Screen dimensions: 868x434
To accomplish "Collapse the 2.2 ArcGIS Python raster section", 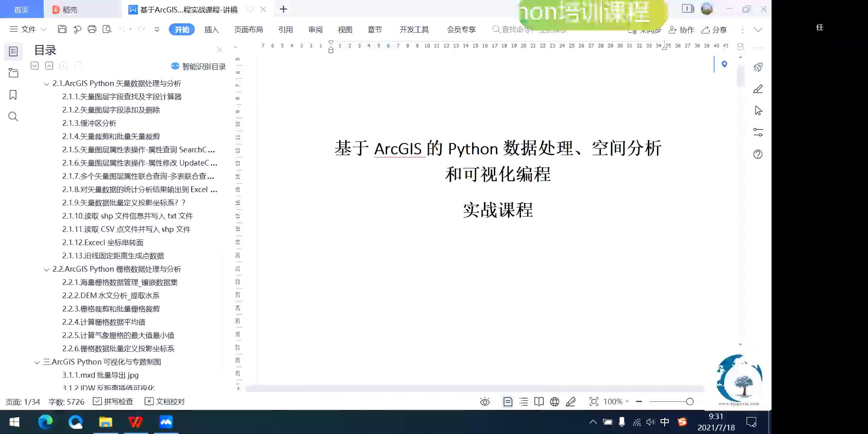I will (47, 270).
